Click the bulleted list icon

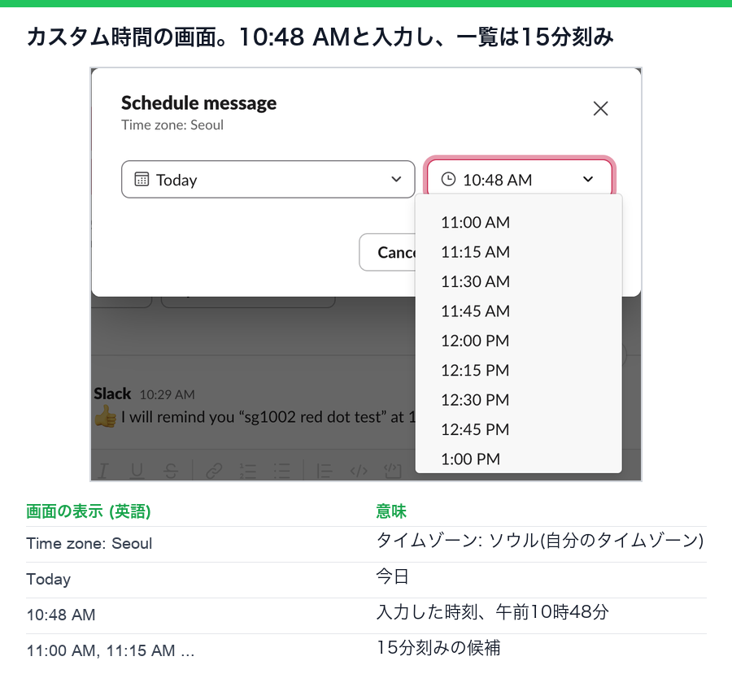282,471
